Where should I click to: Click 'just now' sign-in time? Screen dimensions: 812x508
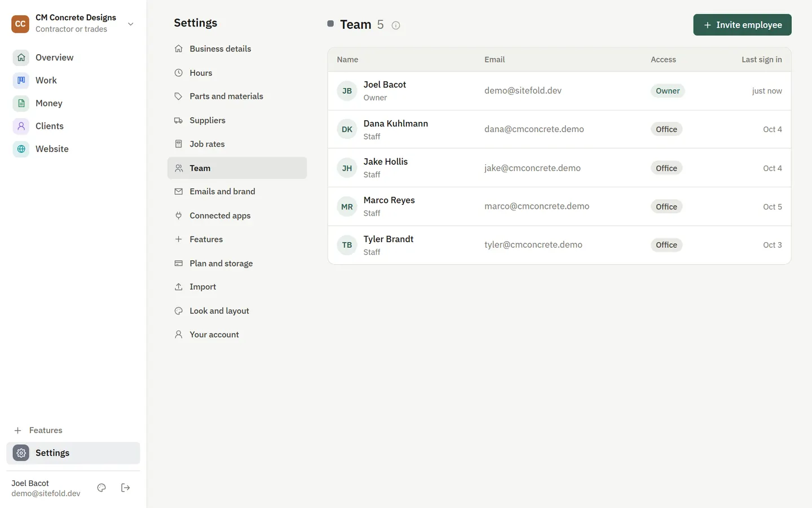(767, 91)
